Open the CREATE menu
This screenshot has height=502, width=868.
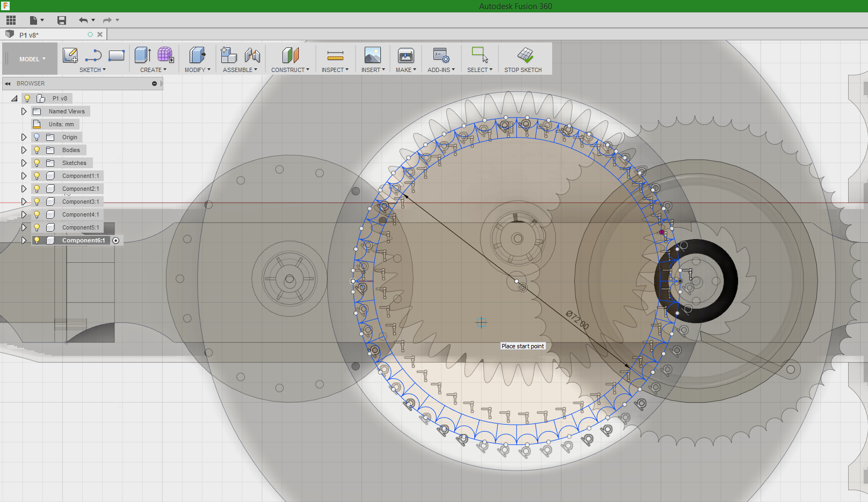153,70
